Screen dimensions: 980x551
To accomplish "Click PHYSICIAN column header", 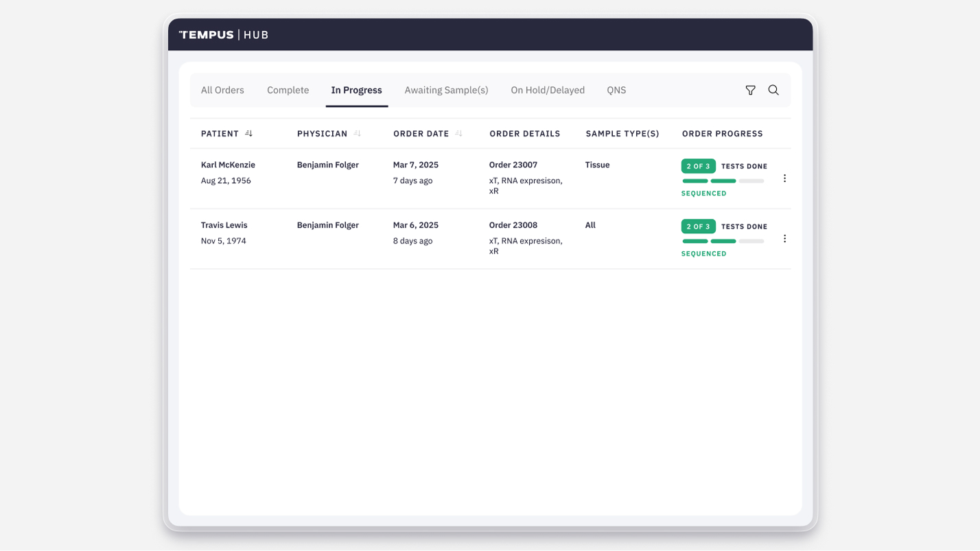I will [x=323, y=134].
